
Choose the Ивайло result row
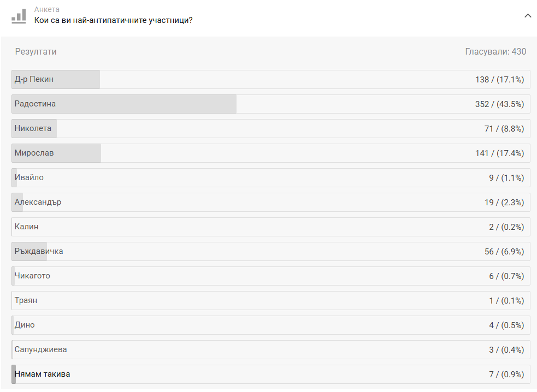pos(270,178)
